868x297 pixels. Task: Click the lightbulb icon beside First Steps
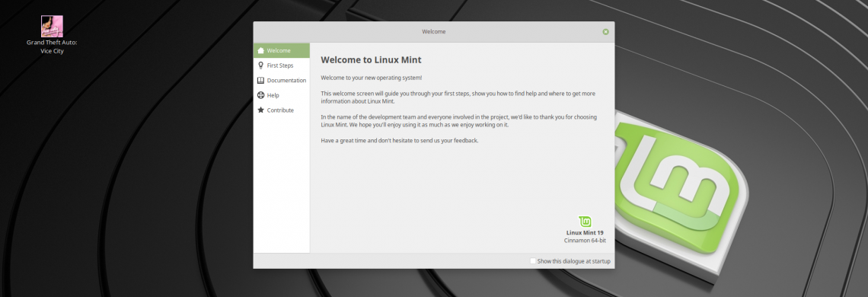click(x=260, y=65)
